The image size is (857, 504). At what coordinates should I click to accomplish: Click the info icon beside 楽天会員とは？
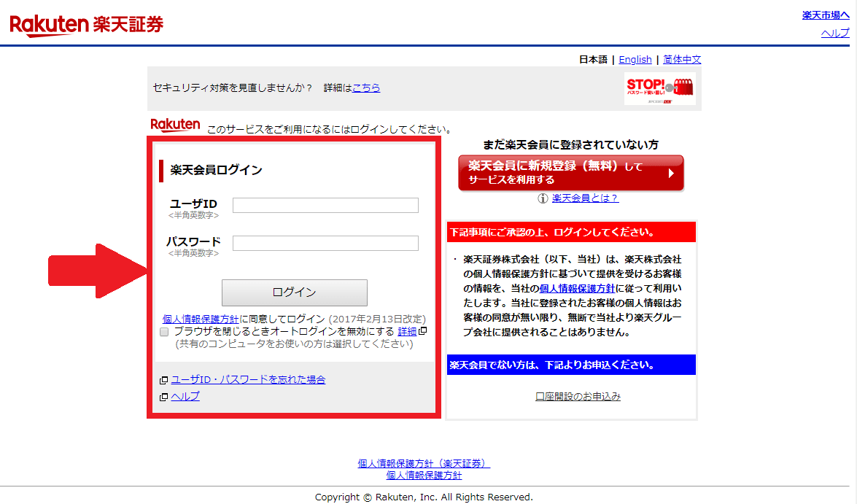pyautogui.click(x=543, y=198)
